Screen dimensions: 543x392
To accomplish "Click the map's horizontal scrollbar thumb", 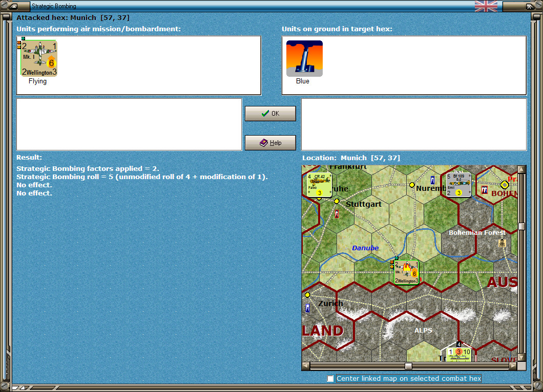I will 409,366.
